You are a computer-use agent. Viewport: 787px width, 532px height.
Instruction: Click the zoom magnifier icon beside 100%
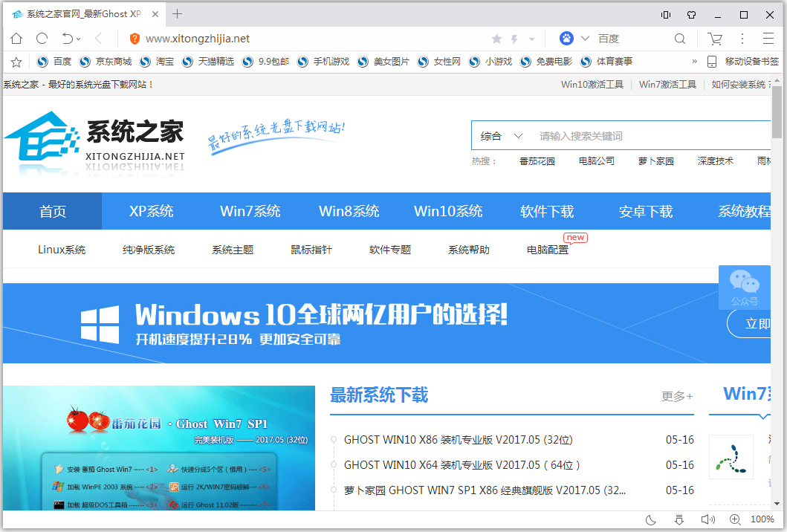735,520
